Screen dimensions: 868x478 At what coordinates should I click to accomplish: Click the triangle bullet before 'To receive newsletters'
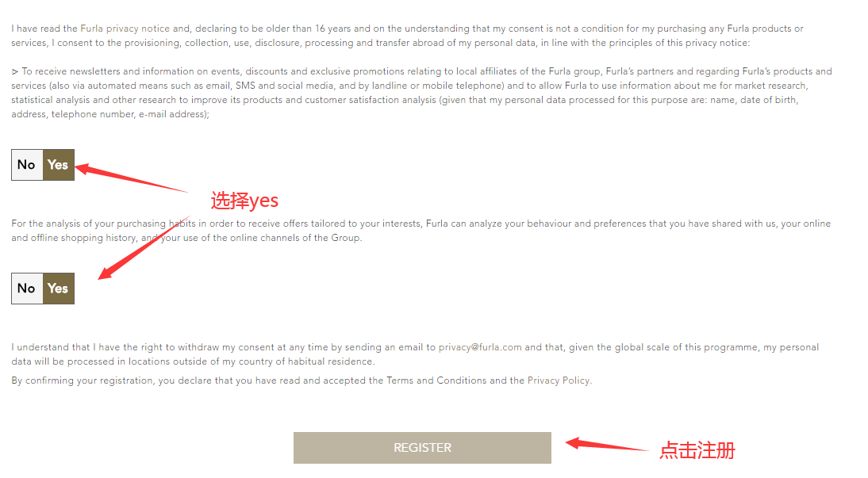coord(15,72)
